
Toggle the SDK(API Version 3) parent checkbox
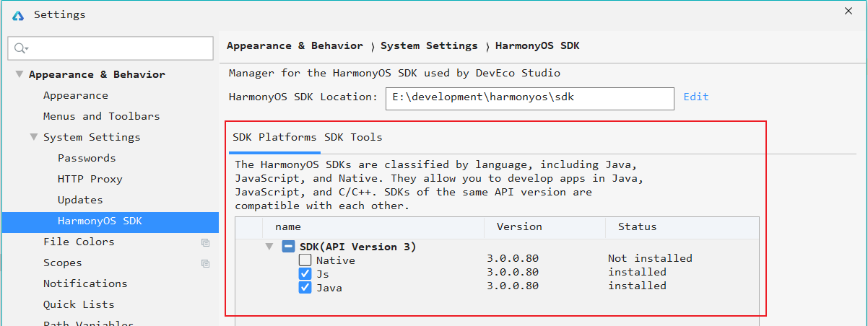[x=288, y=247]
